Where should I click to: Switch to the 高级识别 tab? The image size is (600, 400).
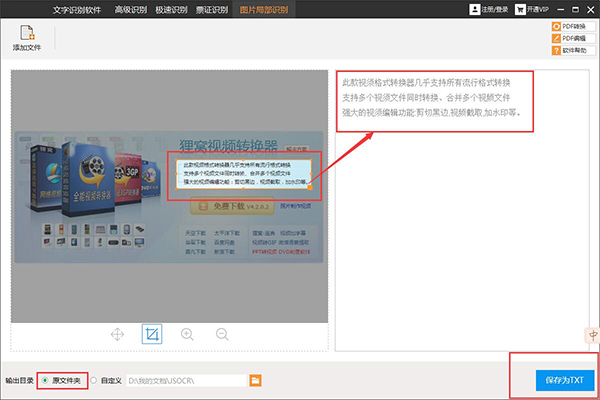[x=130, y=10]
